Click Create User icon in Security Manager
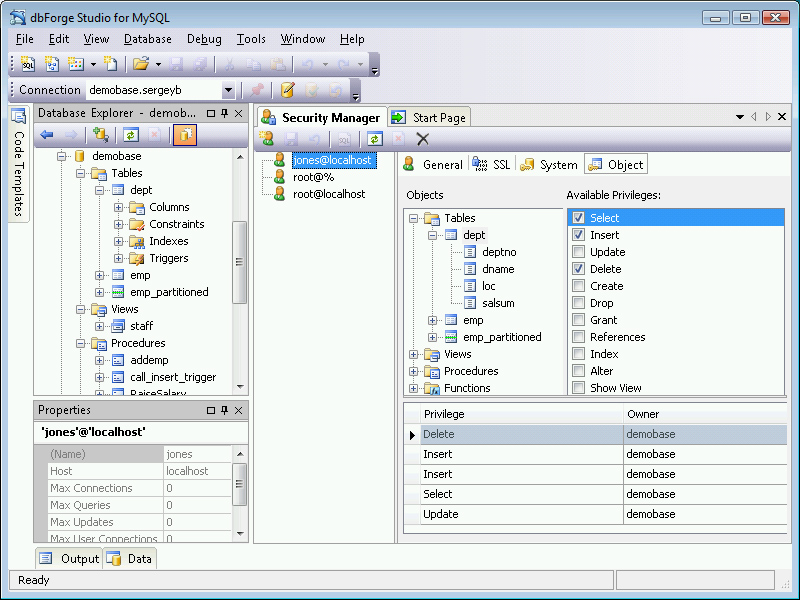Viewport: 800px width, 600px height. point(266,139)
